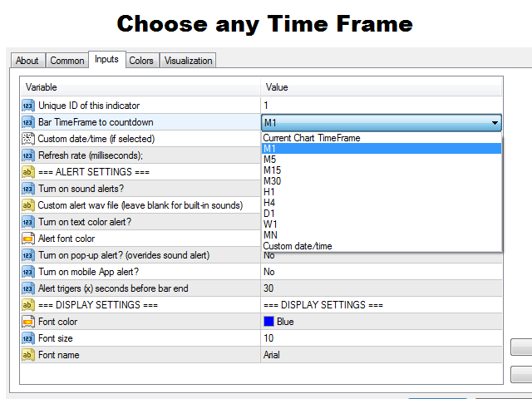Select the Inputs tab

click(x=107, y=59)
